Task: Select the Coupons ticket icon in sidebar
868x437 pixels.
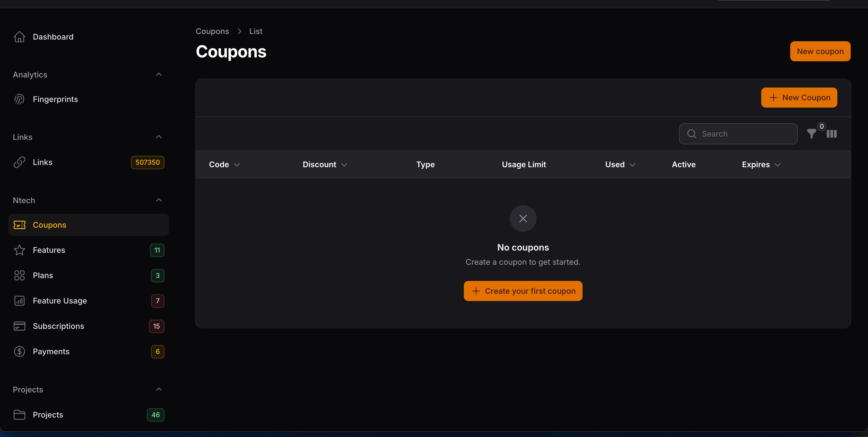Action: click(x=19, y=225)
